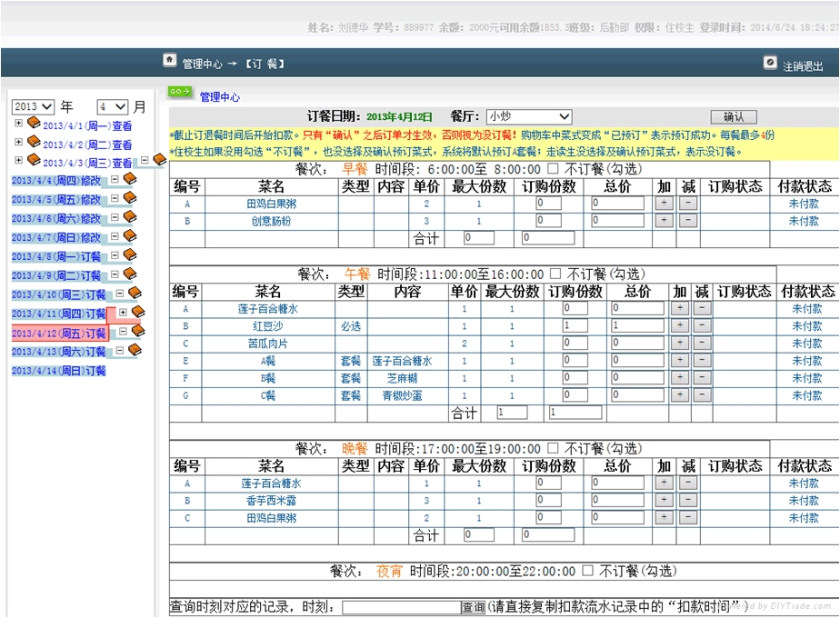The width and height of the screenshot is (840, 618).
Task: Click the book icon beside 2013/4/1(周一)查看
Action: (x=34, y=123)
